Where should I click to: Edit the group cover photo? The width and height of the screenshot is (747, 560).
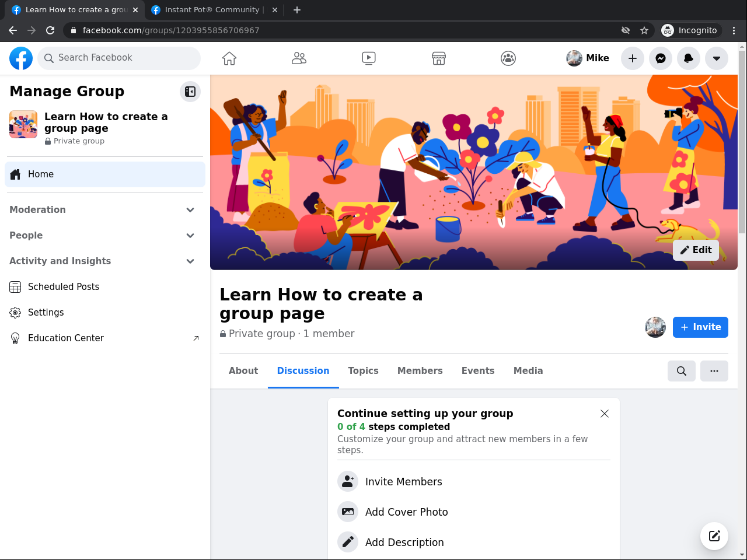[696, 250]
